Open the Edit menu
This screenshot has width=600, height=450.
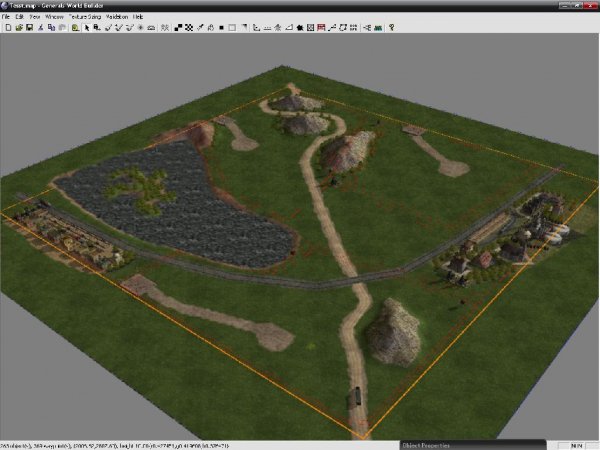tap(19, 17)
